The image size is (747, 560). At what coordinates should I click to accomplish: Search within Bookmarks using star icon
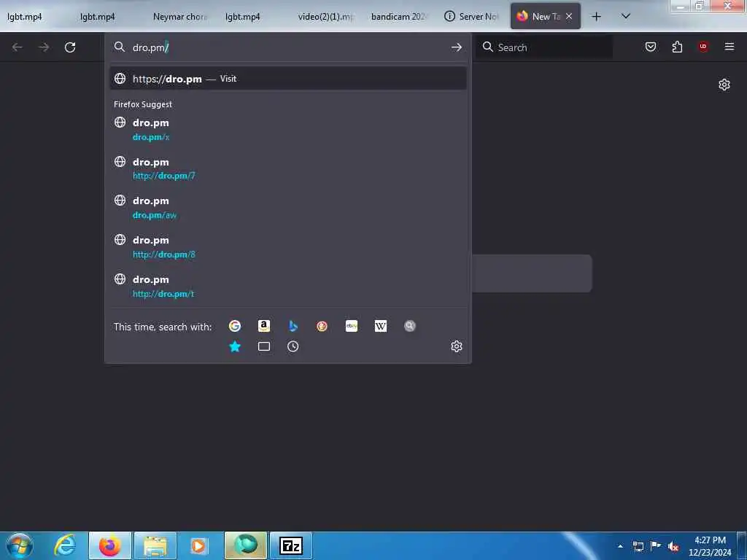coord(235,346)
